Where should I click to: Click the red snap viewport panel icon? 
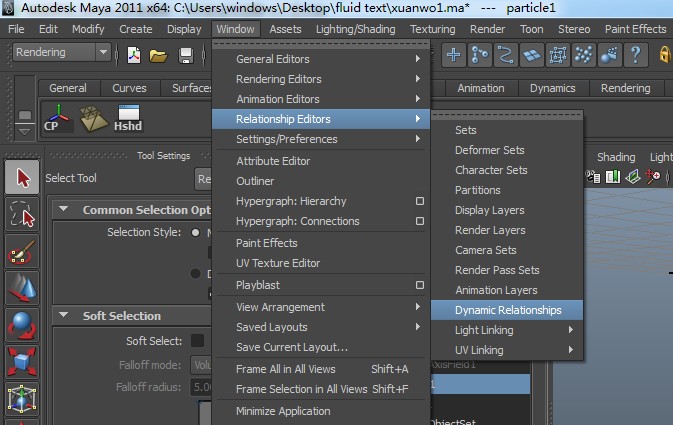(653, 176)
